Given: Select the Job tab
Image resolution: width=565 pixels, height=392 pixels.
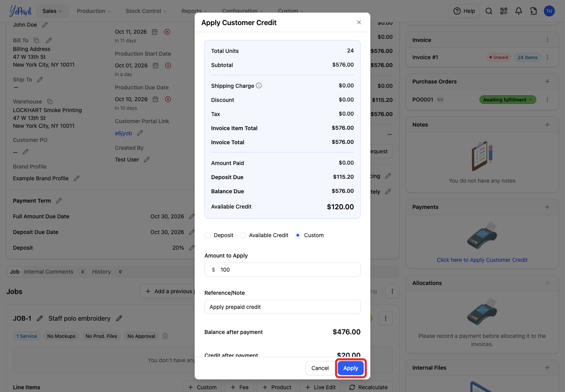Looking at the screenshot, I should click(15, 272).
